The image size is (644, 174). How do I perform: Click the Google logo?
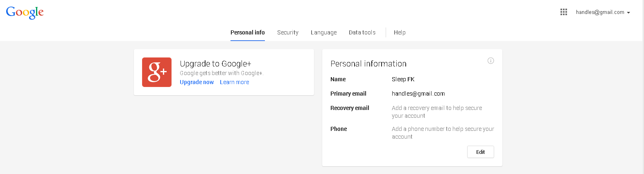point(25,13)
